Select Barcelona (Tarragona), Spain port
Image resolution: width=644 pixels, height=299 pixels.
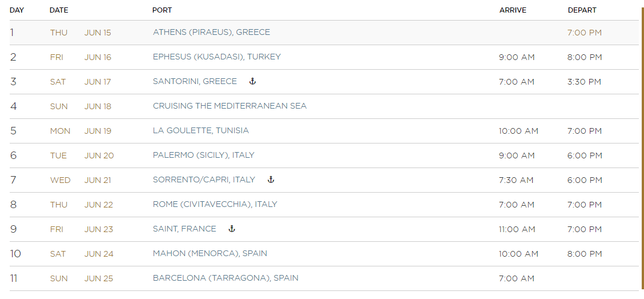[x=226, y=278]
